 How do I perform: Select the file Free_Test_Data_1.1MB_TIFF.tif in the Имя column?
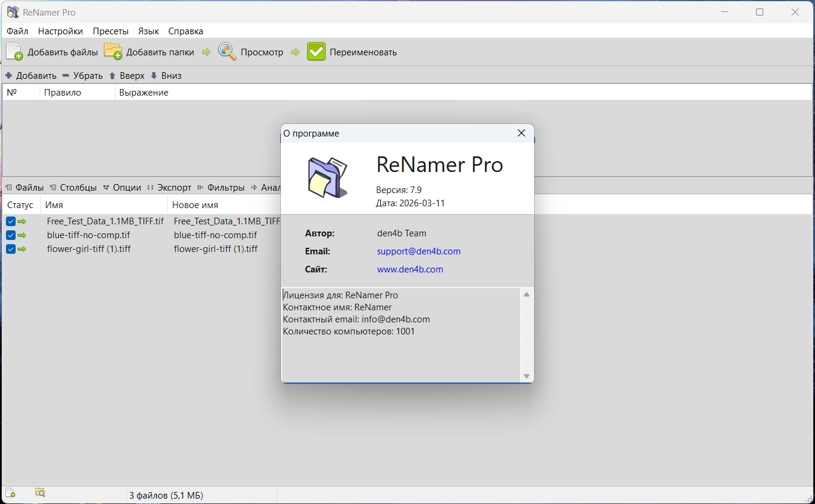[x=105, y=221]
